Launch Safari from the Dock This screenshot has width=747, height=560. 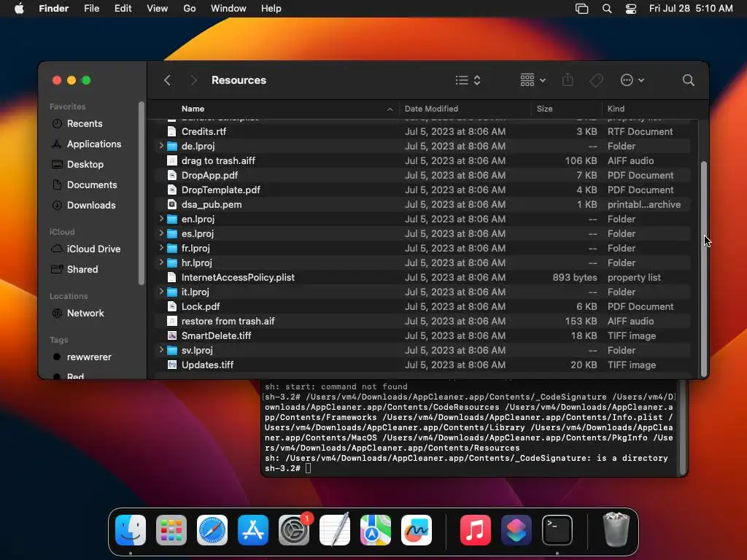[212, 529]
